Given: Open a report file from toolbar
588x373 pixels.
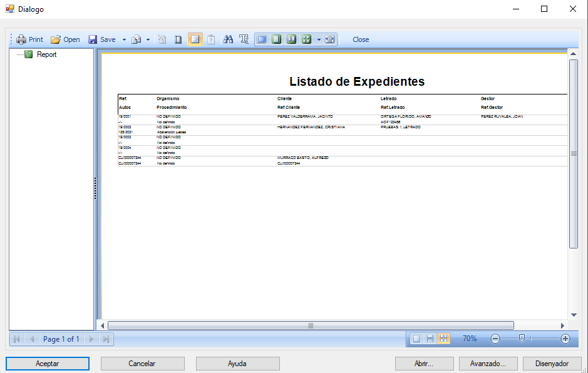Looking at the screenshot, I should pyautogui.click(x=65, y=39).
